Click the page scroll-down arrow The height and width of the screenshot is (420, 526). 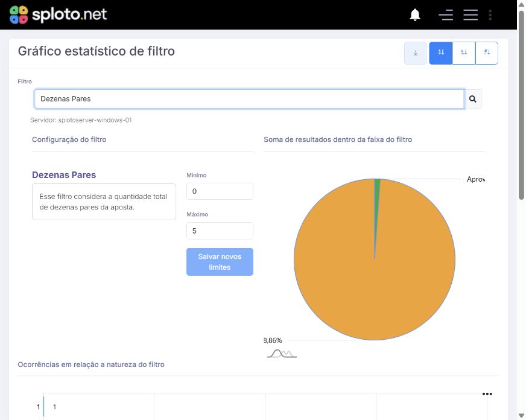point(521,416)
